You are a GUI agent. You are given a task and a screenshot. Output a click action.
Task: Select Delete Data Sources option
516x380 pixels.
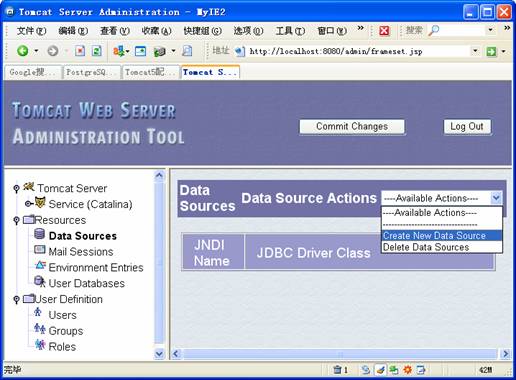(442, 247)
